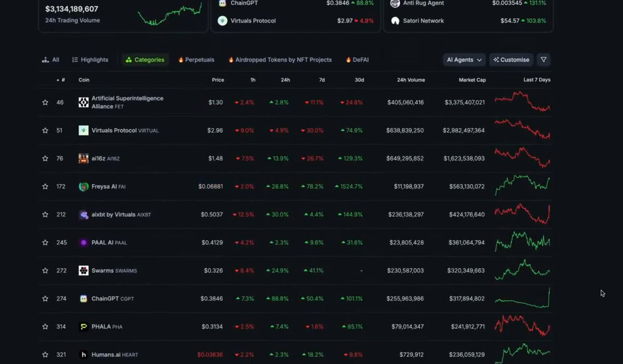The height and width of the screenshot is (364, 623).
Task: Toggle the star for ai16z
Action: [x=45, y=159]
